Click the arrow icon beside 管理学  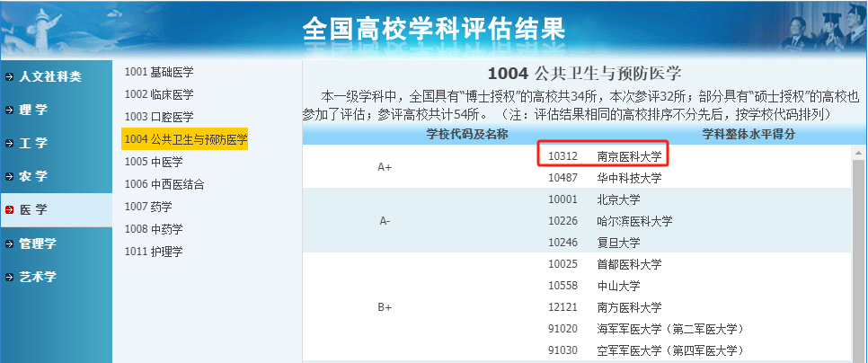[9, 243]
